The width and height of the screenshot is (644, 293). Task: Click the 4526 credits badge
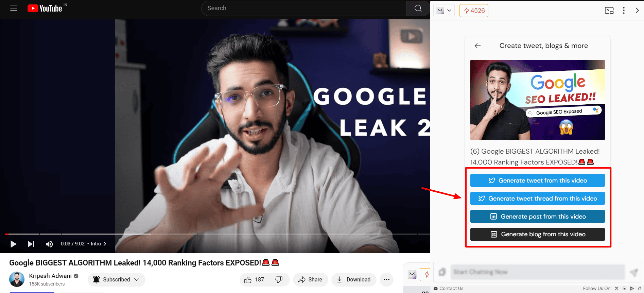[x=474, y=11]
